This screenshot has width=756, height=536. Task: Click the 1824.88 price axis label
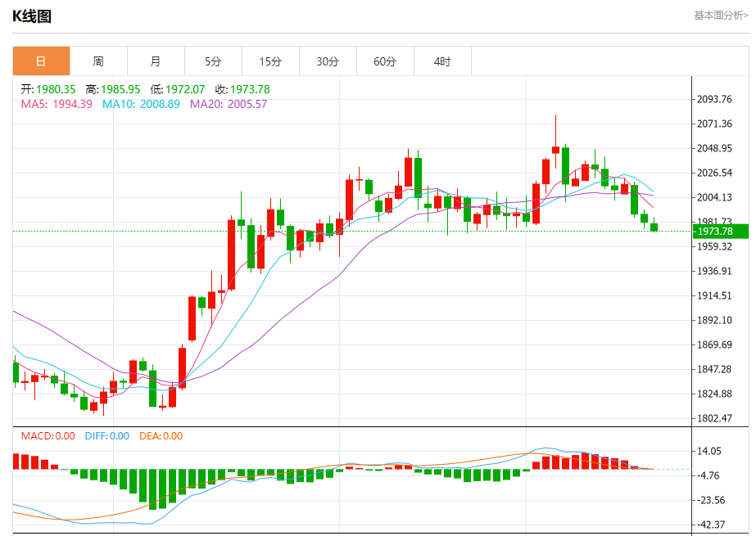coord(714,394)
